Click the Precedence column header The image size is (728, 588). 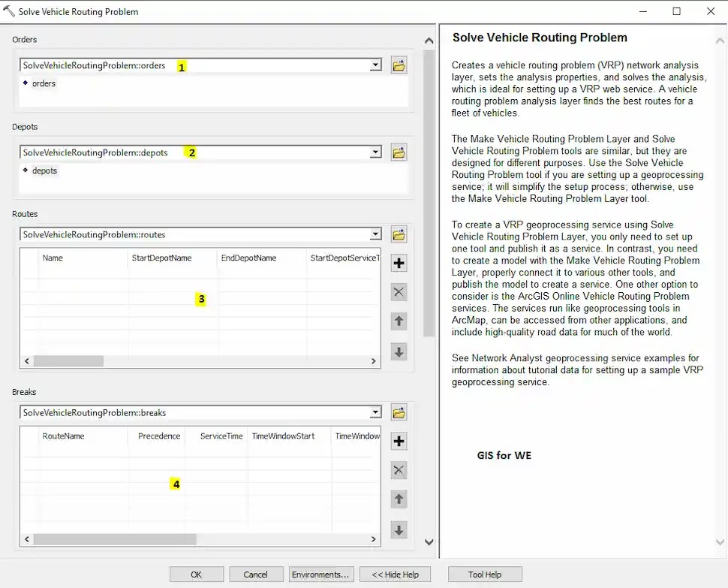pos(157,436)
